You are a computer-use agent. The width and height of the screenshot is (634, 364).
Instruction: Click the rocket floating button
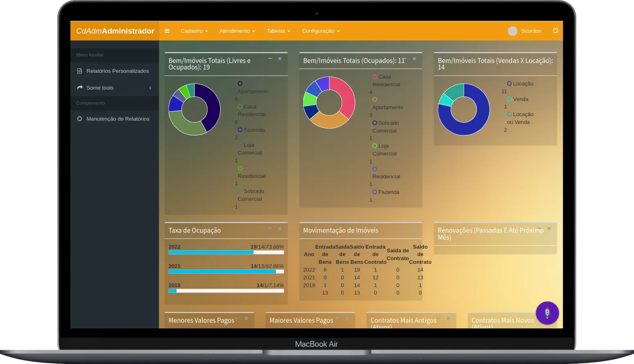pos(547,313)
